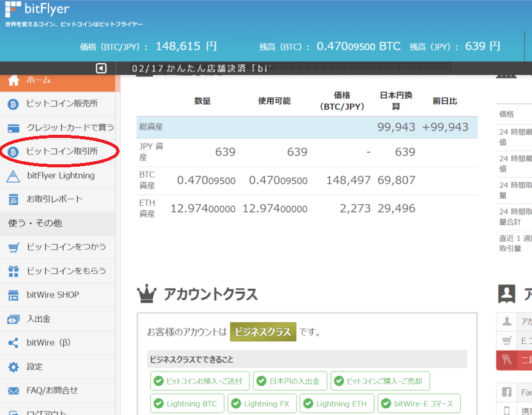Click the gift box icon
Image resolution: width=532 pixels, height=415 pixels.
coord(13,271)
